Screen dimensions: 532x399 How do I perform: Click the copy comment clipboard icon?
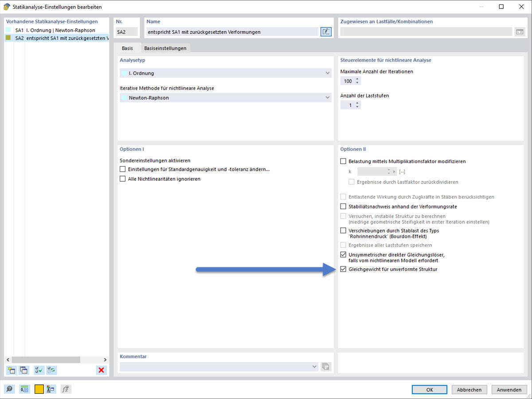tap(325, 367)
